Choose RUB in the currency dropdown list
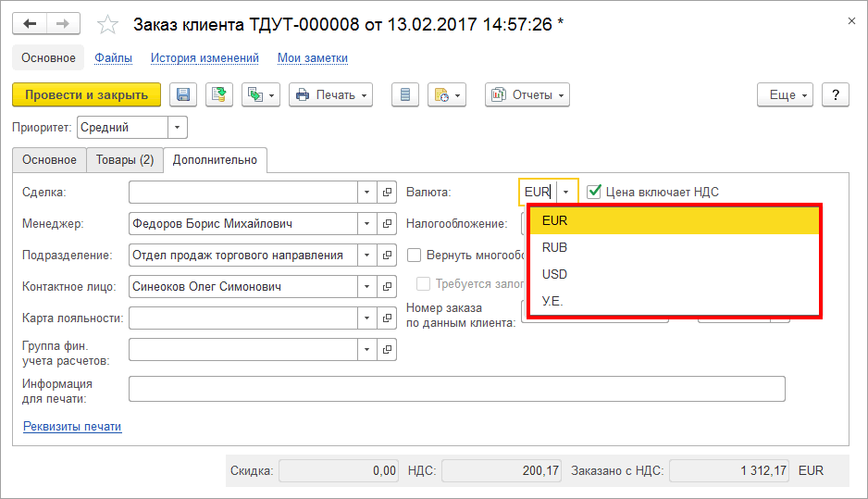This screenshot has height=499, width=868. [x=554, y=247]
